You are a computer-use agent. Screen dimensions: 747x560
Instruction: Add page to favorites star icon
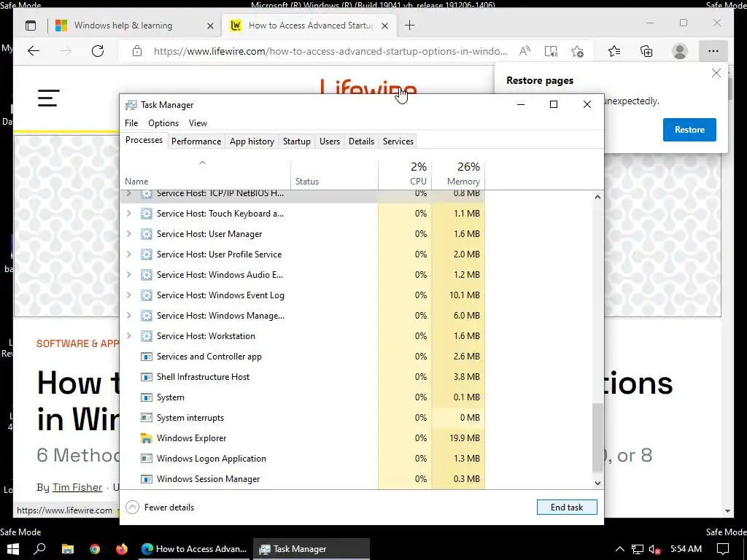click(x=578, y=51)
